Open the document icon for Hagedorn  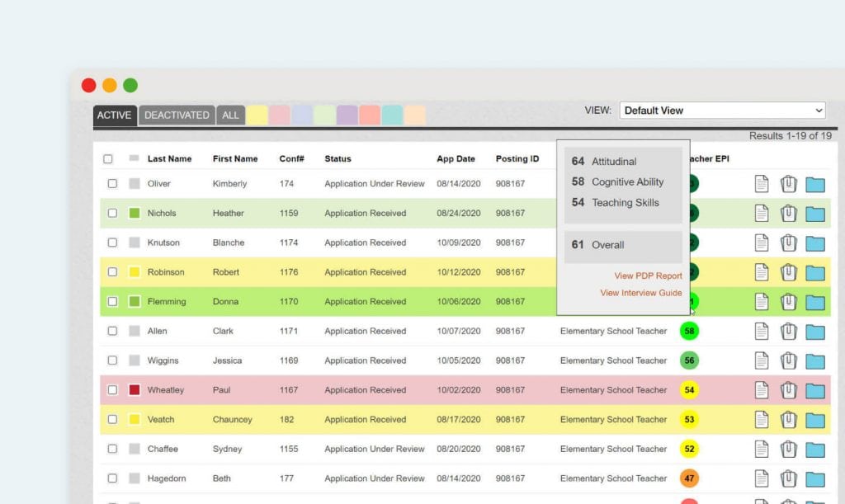761,478
